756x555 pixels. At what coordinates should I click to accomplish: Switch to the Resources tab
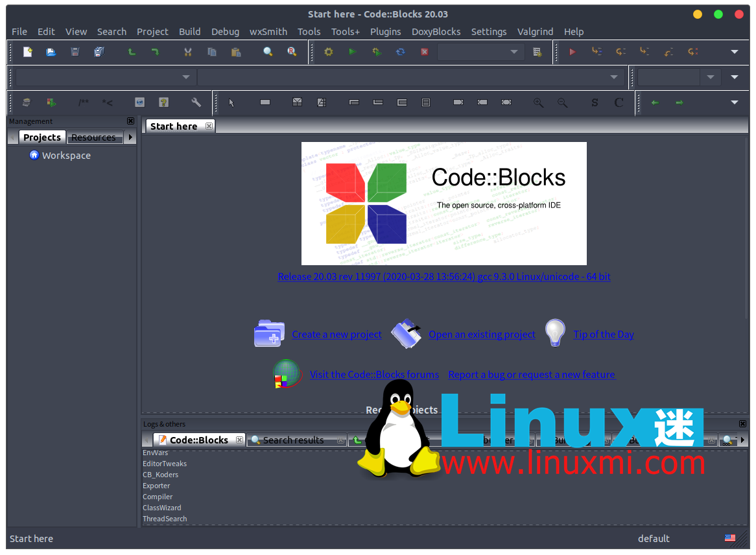point(93,137)
